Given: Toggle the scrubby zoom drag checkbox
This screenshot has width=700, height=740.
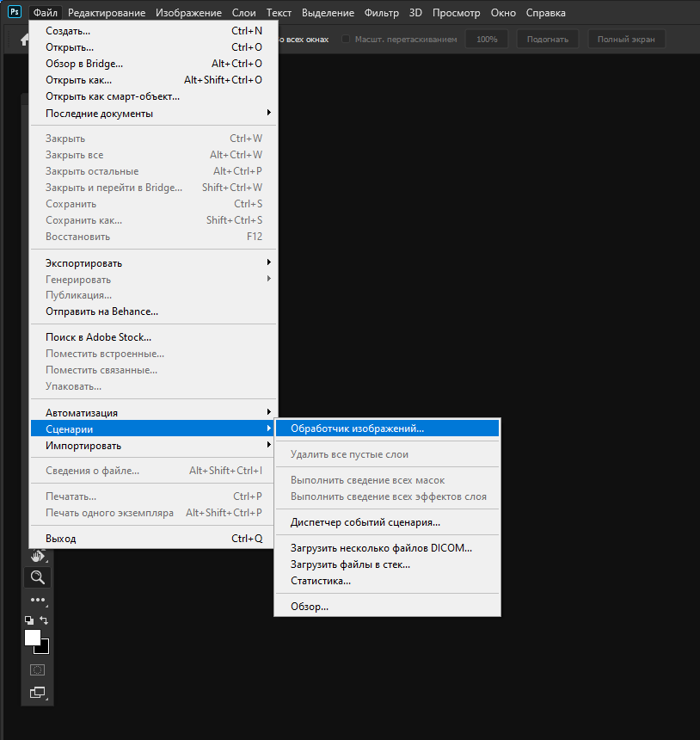Looking at the screenshot, I should (346, 40).
